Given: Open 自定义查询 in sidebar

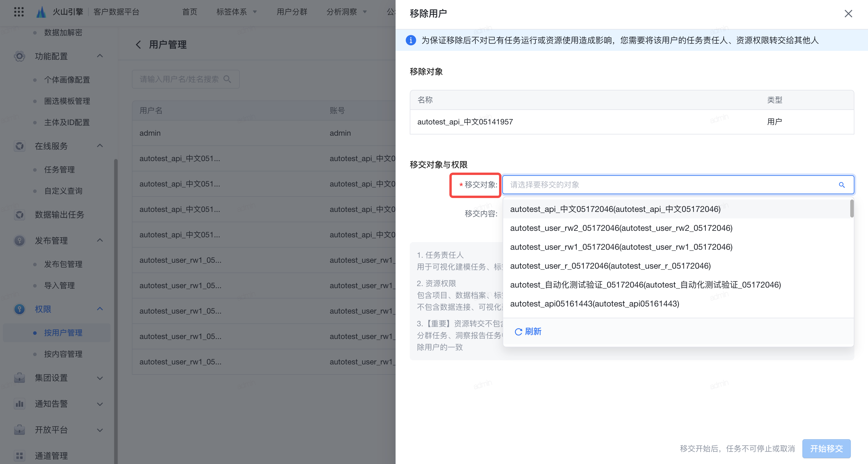Looking at the screenshot, I should point(63,191).
